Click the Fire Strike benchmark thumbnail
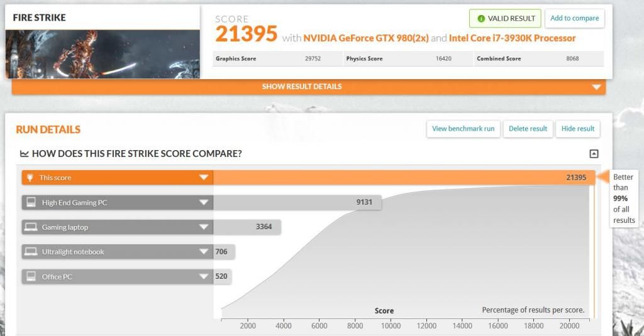644x336 pixels. (103, 54)
